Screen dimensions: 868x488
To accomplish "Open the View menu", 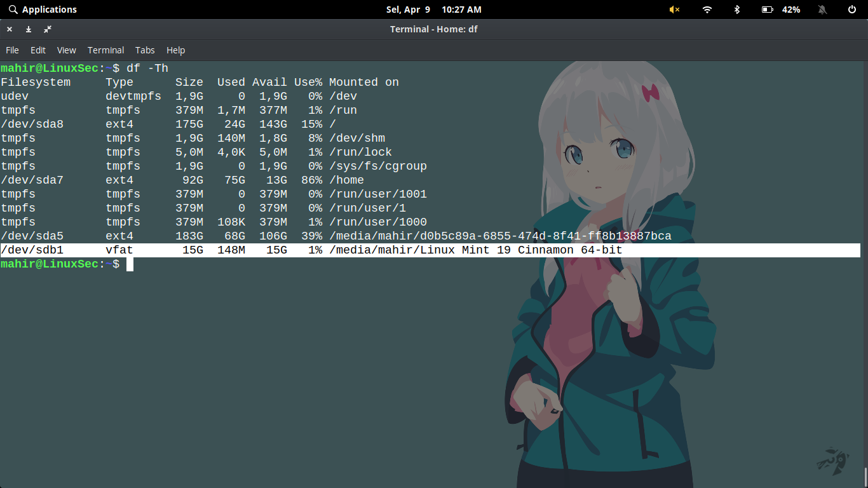I will [66, 50].
